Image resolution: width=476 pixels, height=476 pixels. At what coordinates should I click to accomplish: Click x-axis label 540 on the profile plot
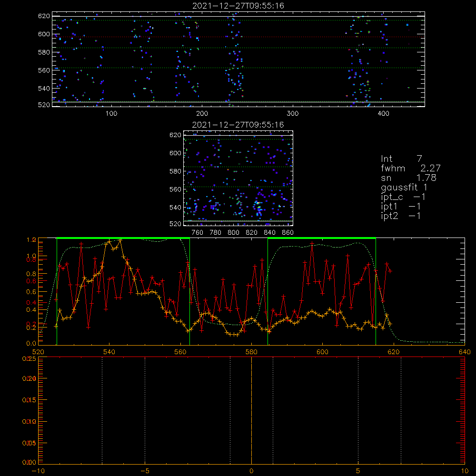click(x=109, y=352)
